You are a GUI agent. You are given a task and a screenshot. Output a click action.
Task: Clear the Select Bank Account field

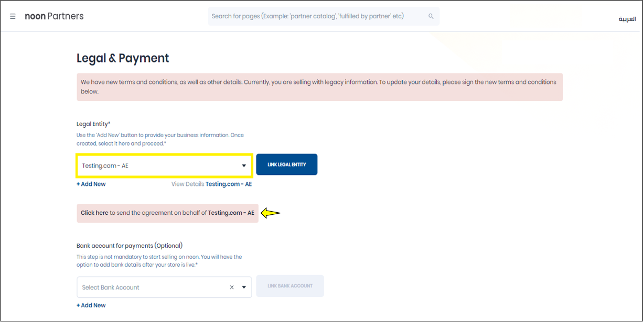click(x=232, y=287)
